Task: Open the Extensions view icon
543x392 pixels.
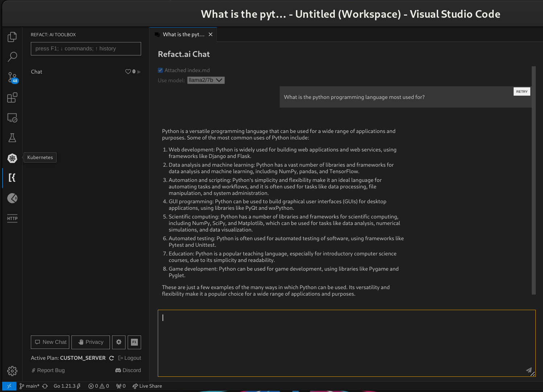Action: click(12, 97)
